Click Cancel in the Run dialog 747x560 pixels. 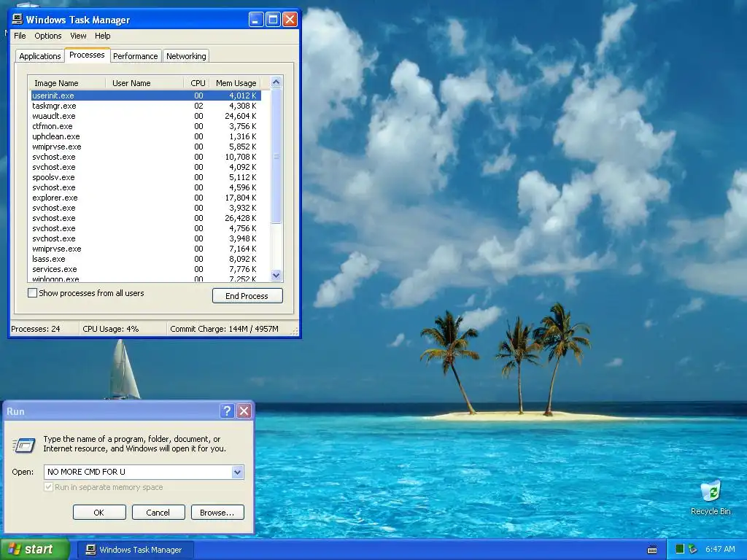point(158,513)
